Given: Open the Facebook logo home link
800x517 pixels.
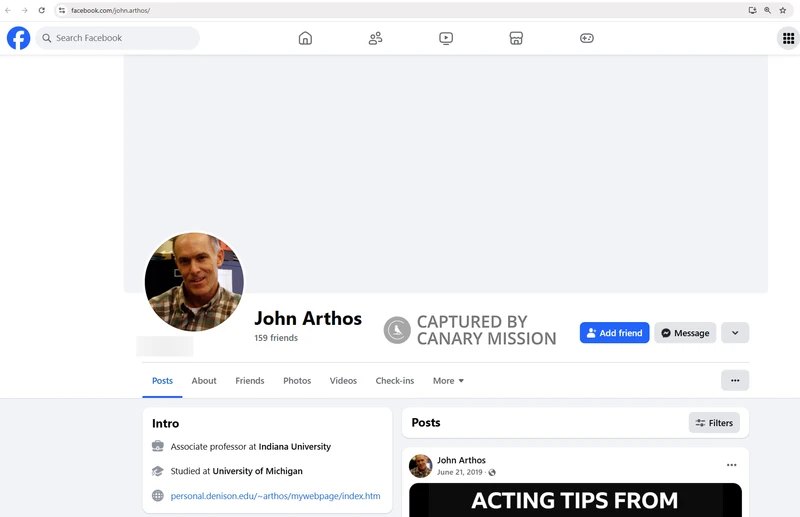Looking at the screenshot, I should (18, 38).
